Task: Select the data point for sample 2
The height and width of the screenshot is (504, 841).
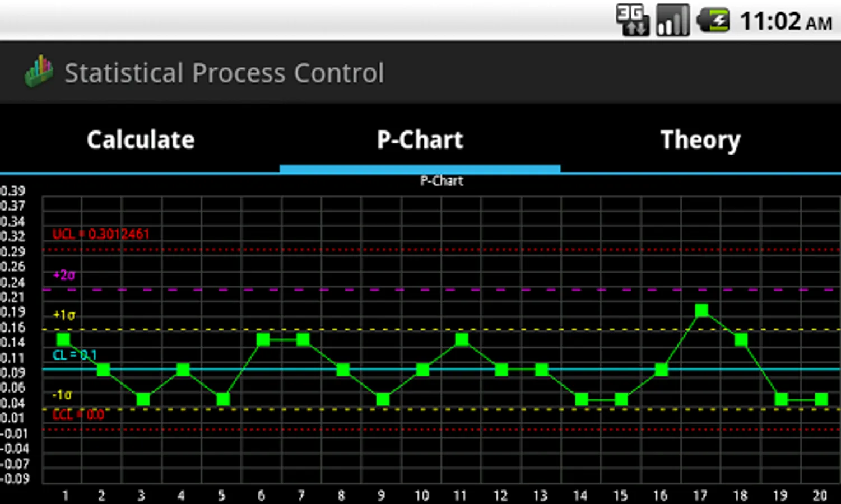Action: [x=103, y=370]
